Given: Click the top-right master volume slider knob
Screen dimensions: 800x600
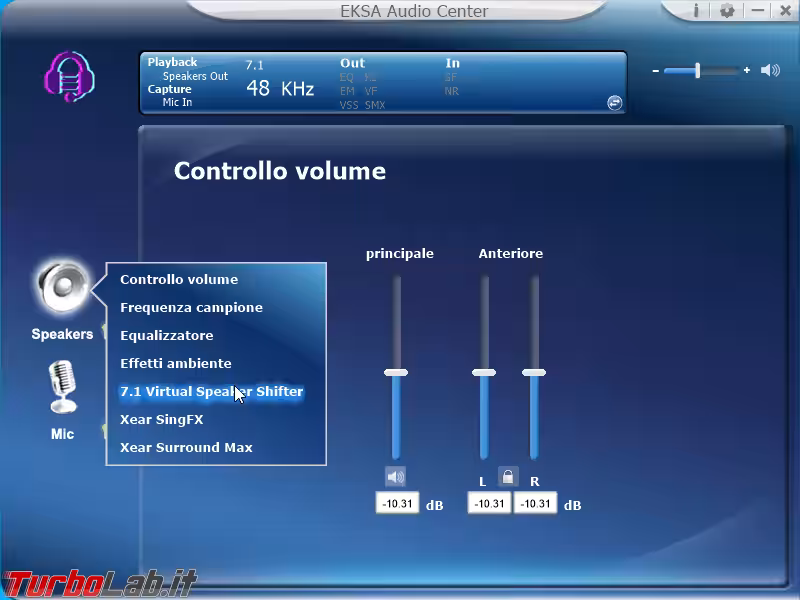Looking at the screenshot, I should (x=697, y=70).
